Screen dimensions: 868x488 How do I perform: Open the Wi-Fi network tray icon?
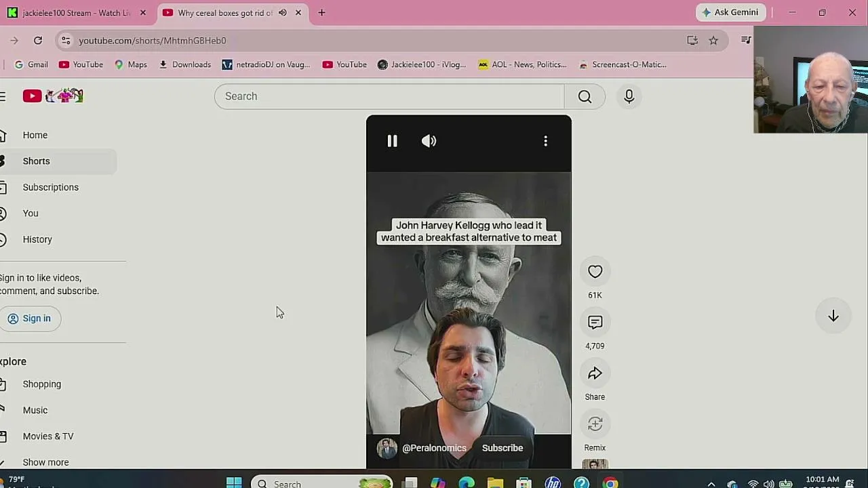(x=753, y=484)
